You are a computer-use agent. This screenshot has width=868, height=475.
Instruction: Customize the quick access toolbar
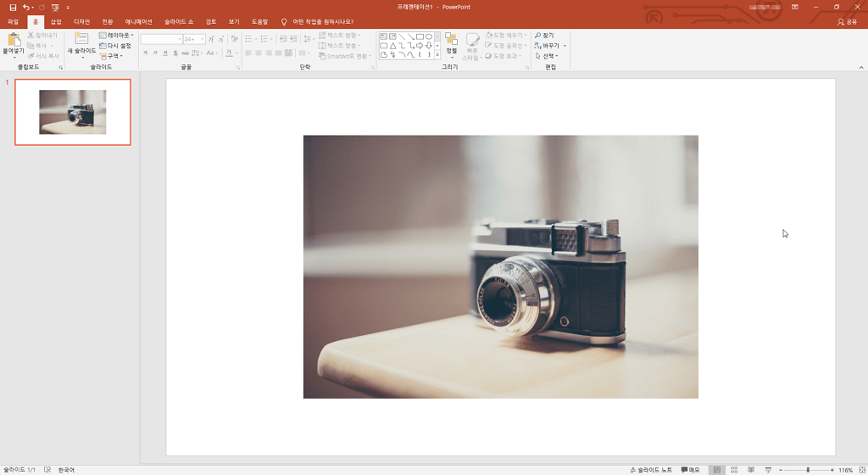68,8
